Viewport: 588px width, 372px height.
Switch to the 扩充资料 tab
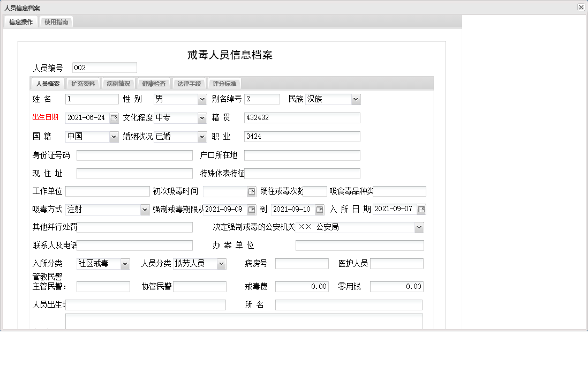tap(83, 83)
